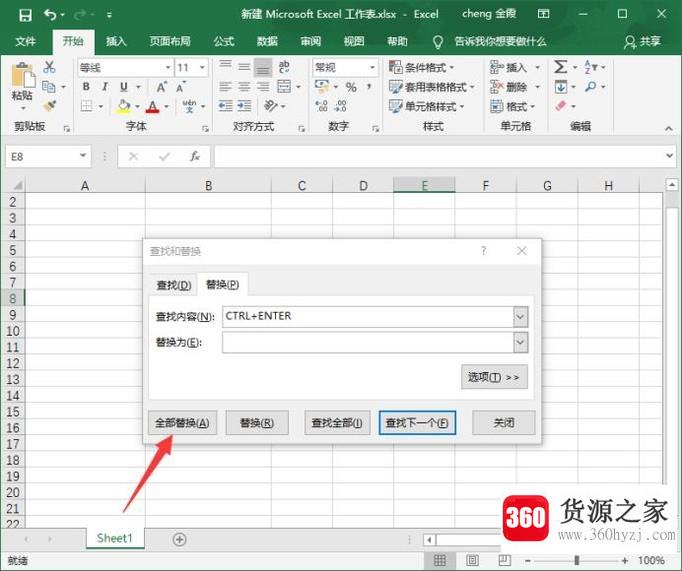Click the Fill down arrow icon
This screenshot has width=682, height=571.
pos(561,87)
